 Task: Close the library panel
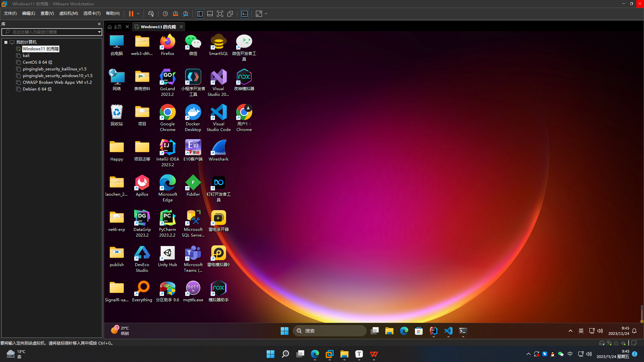tap(99, 24)
